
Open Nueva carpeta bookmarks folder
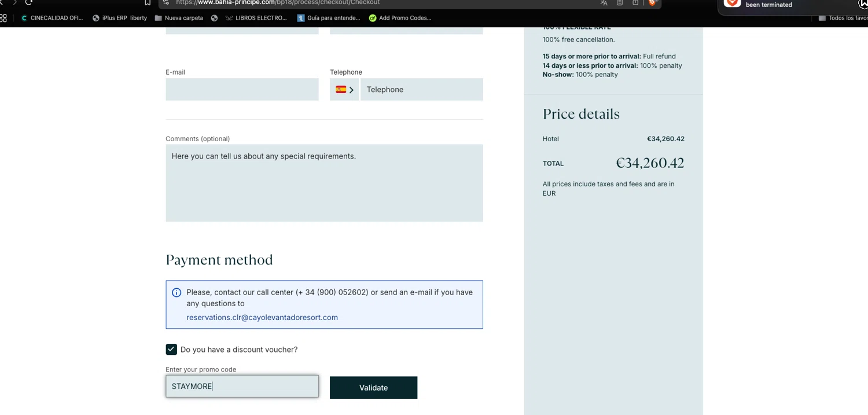pyautogui.click(x=179, y=18)
